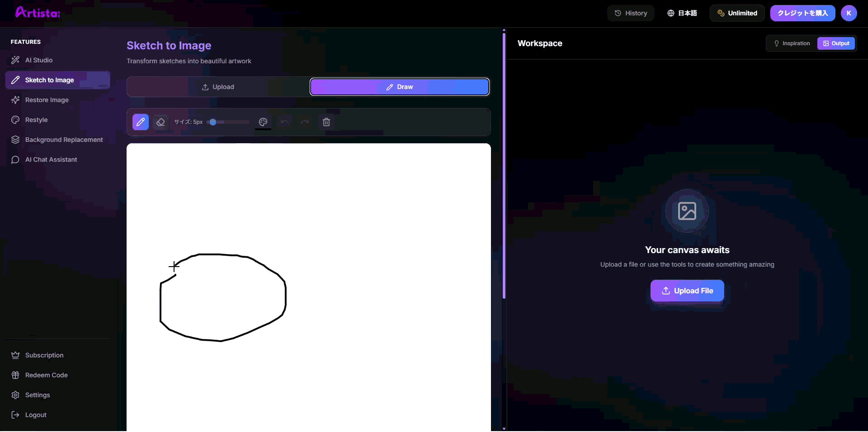The width and height of the screenshot is (868, 432).
Task: Open AI Studio from the sidebar
Action: 39,60
